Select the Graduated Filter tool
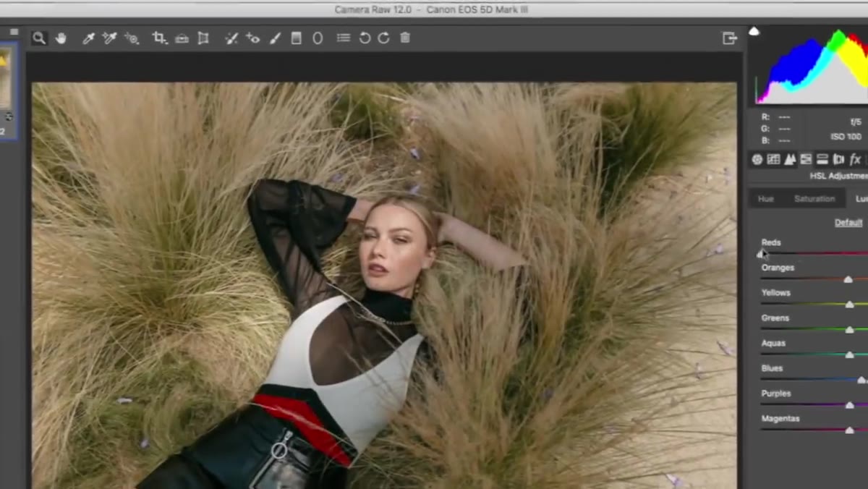This screenshot has height=489, width=868. 296,38
